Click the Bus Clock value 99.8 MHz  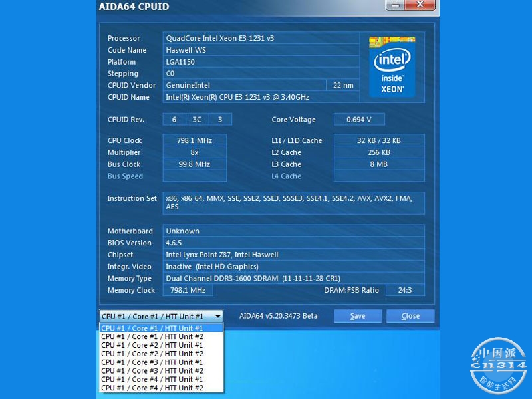coord(194,164)
